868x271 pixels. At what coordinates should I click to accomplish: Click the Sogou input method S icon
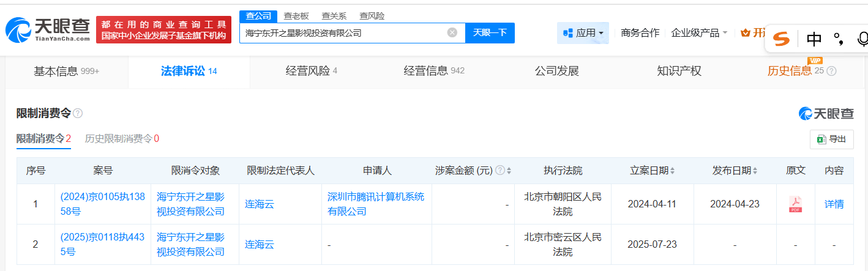(x=782, y=39)
